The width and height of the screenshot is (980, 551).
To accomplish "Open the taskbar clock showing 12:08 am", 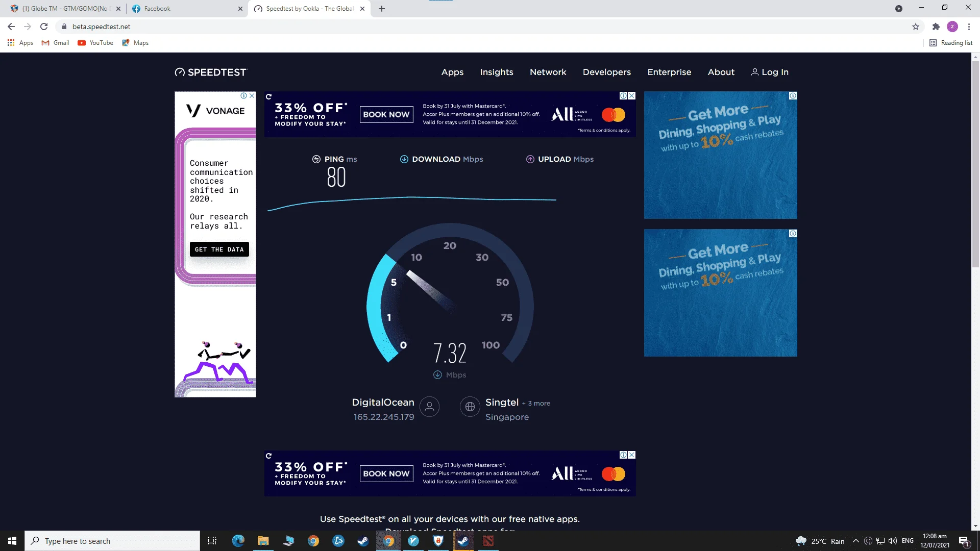I will (935, 541).
